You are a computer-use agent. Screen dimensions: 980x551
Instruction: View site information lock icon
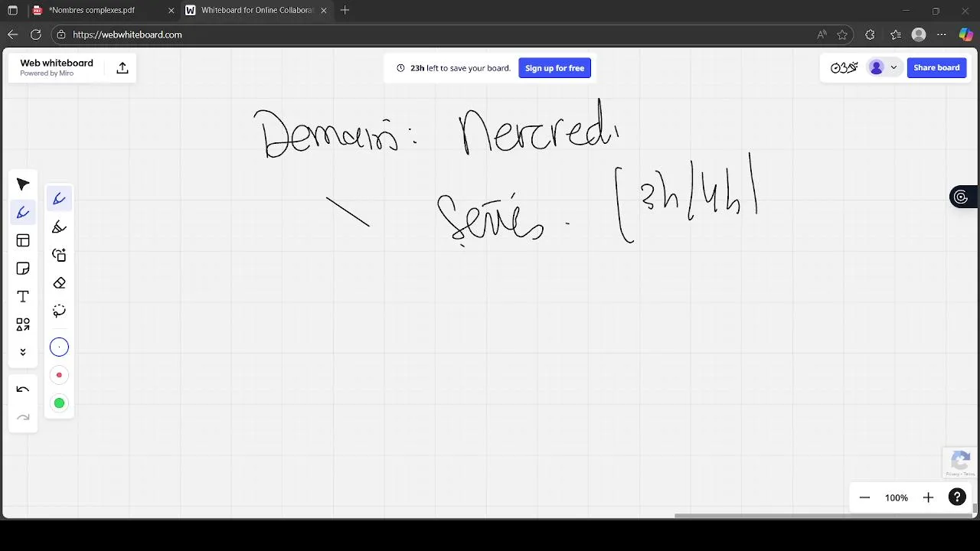pos(61,34)
